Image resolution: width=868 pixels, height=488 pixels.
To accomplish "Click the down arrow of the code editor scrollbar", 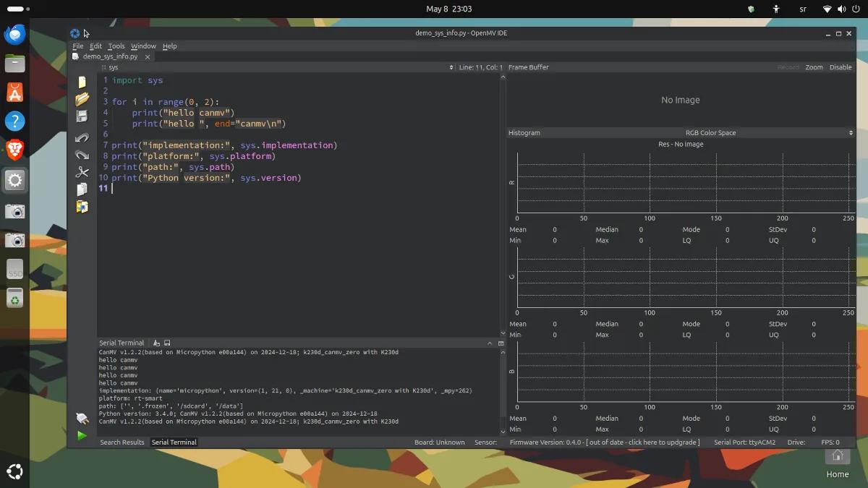I will (503, 332).
